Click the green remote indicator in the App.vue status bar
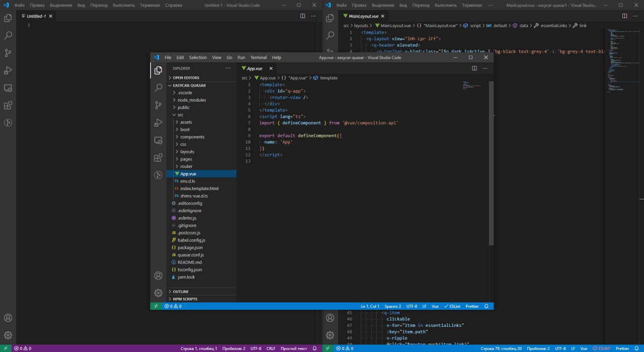The width and height of the screenshot is (644, 352). (156, 306)
